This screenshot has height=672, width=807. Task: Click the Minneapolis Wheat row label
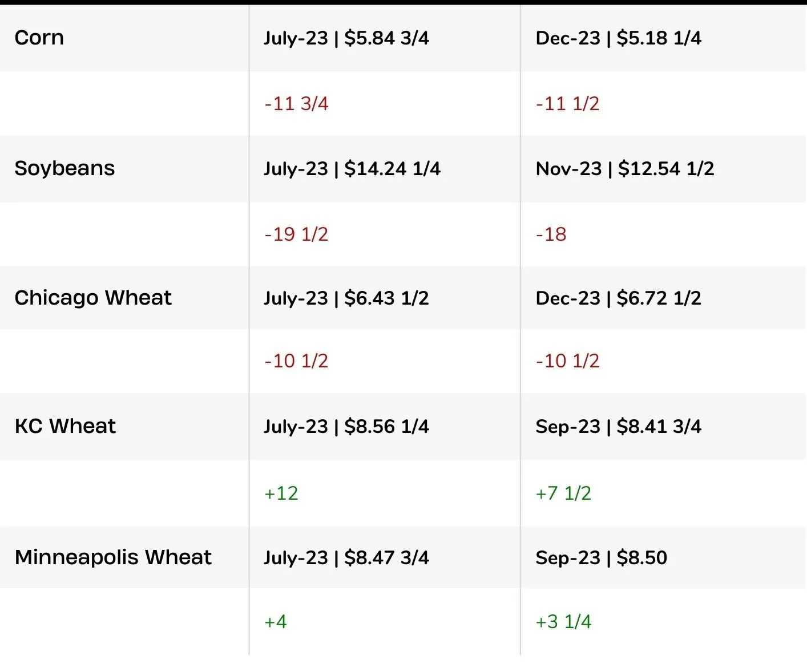[x=113, y=557]
